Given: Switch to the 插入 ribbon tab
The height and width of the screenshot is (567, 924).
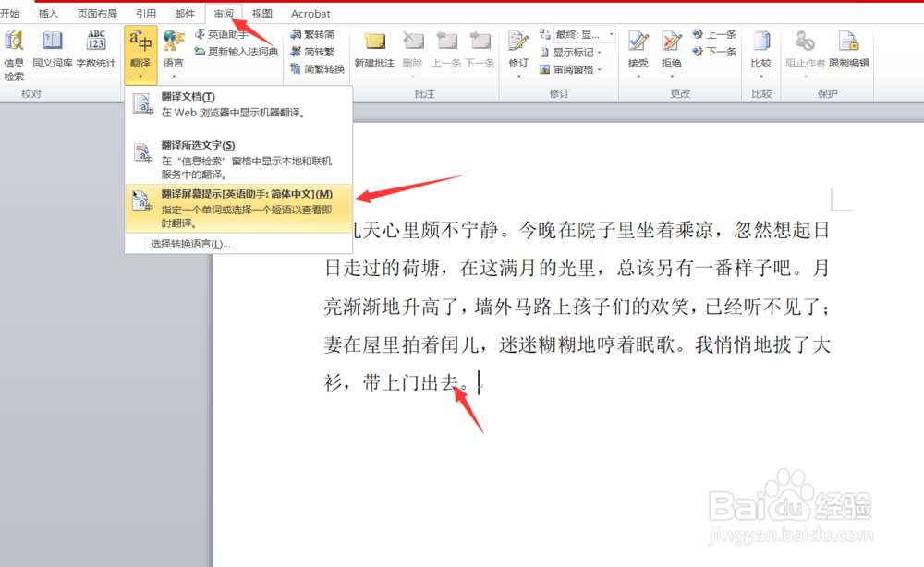Looking at the screenshot, I should pyautogui.click(x=48, y=13).
